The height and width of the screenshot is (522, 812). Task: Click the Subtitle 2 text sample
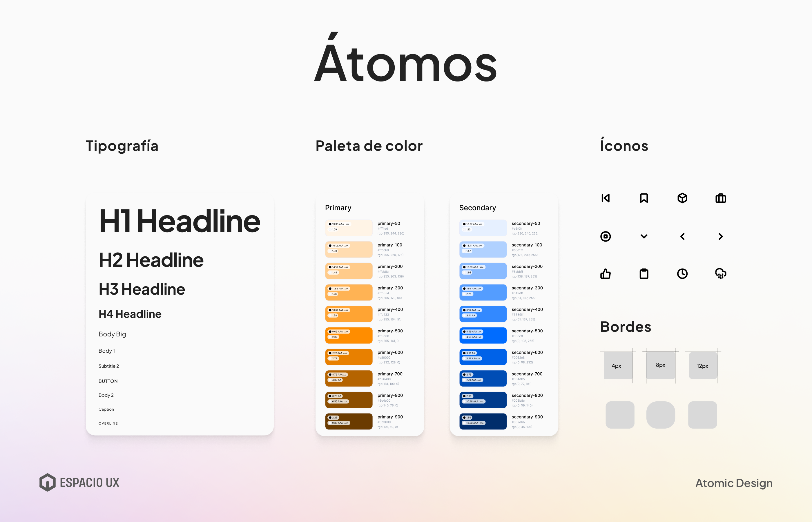click(x=109, y=366)
